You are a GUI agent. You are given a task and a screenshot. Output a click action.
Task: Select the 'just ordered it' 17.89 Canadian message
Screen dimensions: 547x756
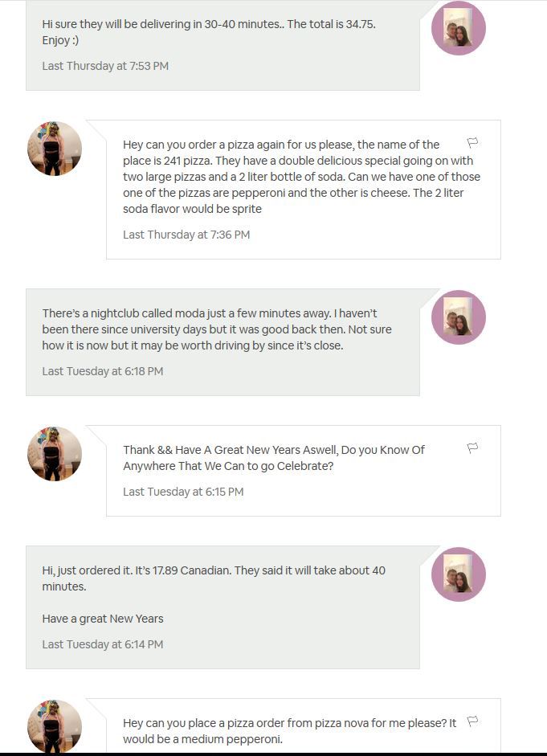coord(214,578)
